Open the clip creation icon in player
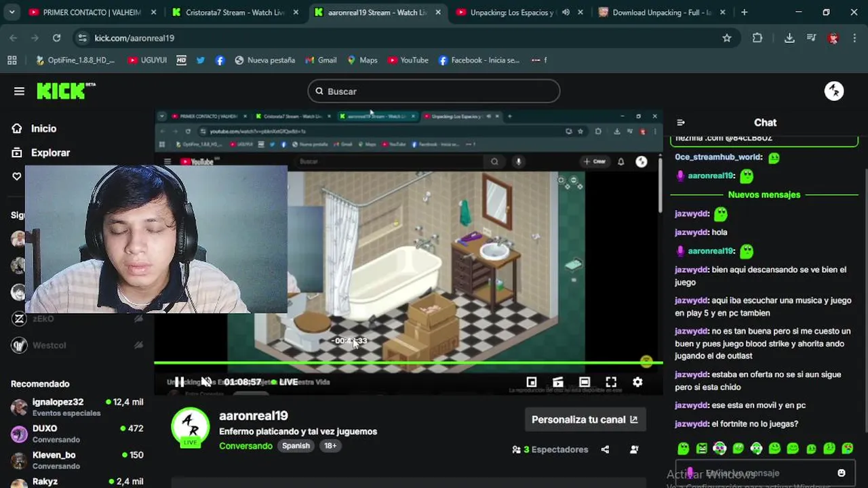 558,382
